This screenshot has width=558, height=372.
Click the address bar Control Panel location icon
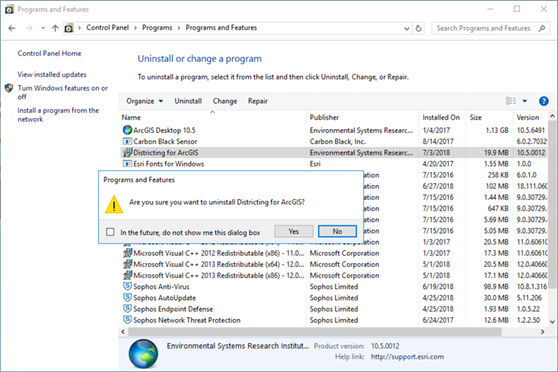click(x=69, y=28)
